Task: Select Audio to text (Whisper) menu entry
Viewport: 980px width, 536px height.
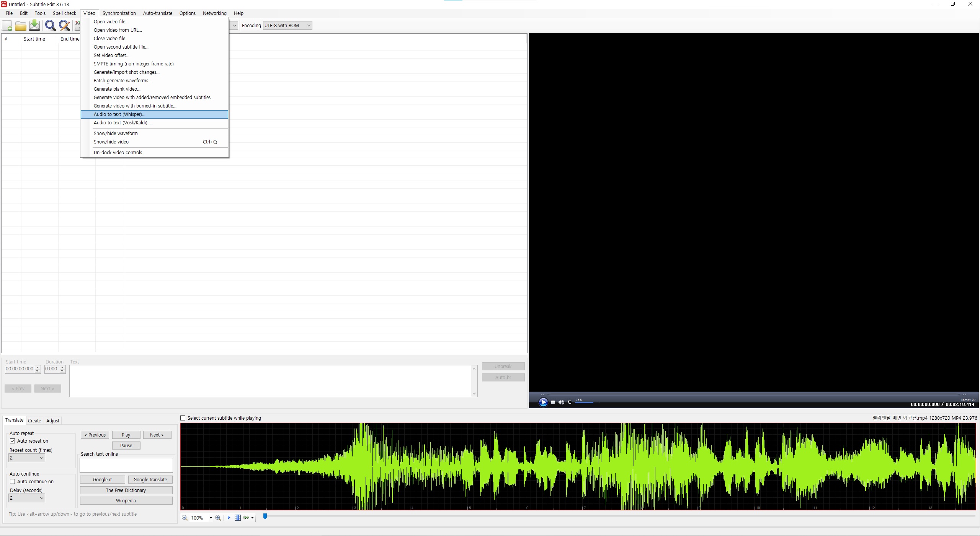Action: pos(119,114)
